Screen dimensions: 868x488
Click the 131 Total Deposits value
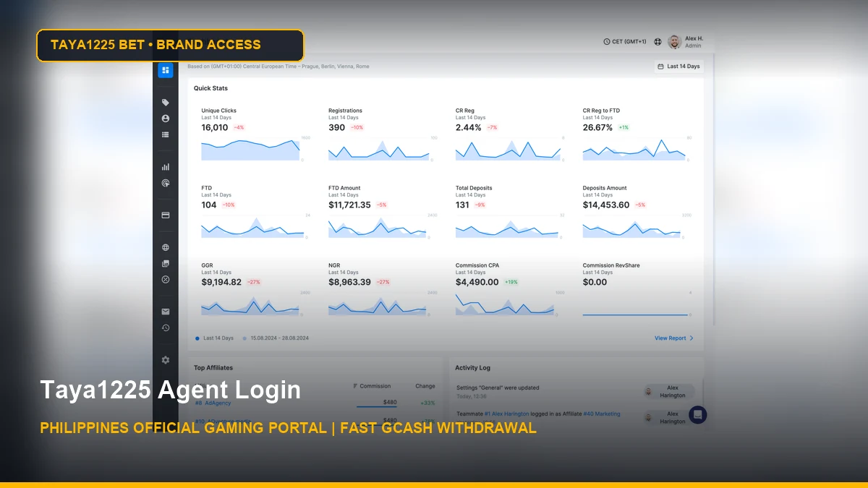(463, 205)
